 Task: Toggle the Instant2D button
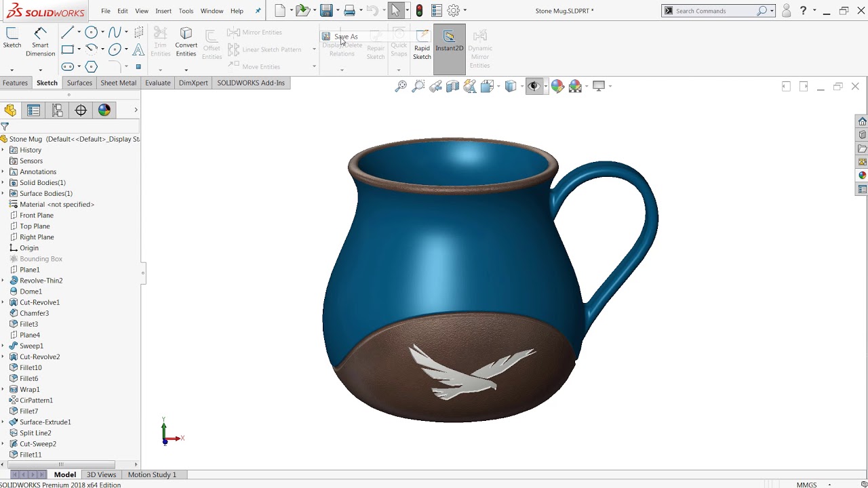[449, 49]
